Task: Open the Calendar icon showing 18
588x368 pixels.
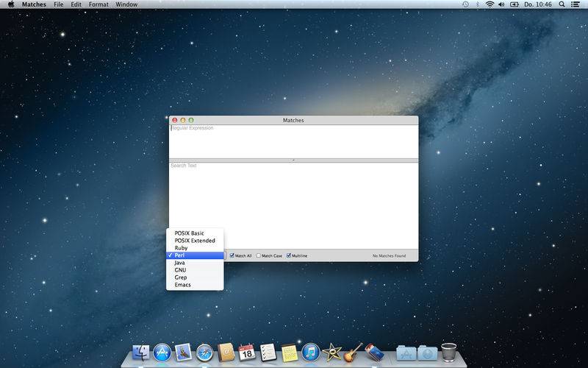Action: [x=247, y=353]
